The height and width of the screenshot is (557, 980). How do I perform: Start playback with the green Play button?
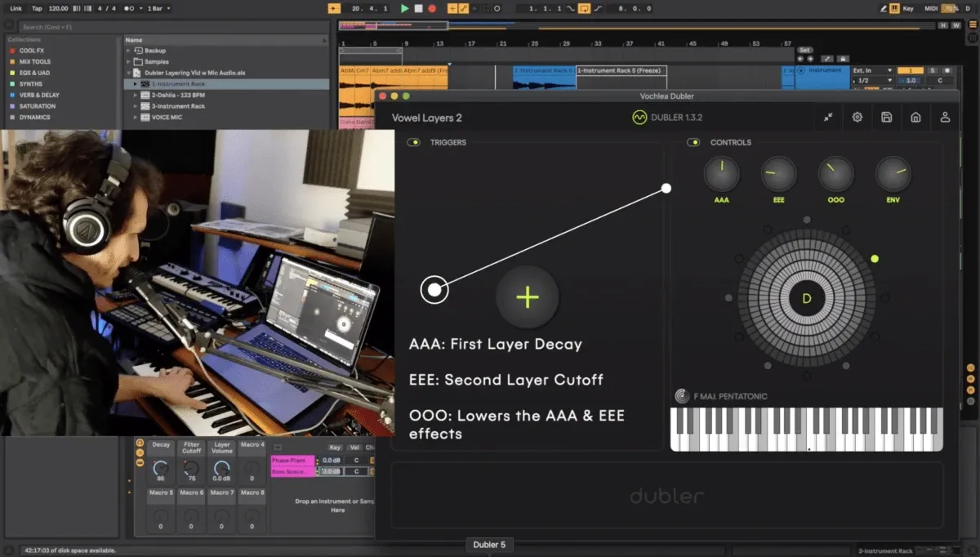click(405, 8)
